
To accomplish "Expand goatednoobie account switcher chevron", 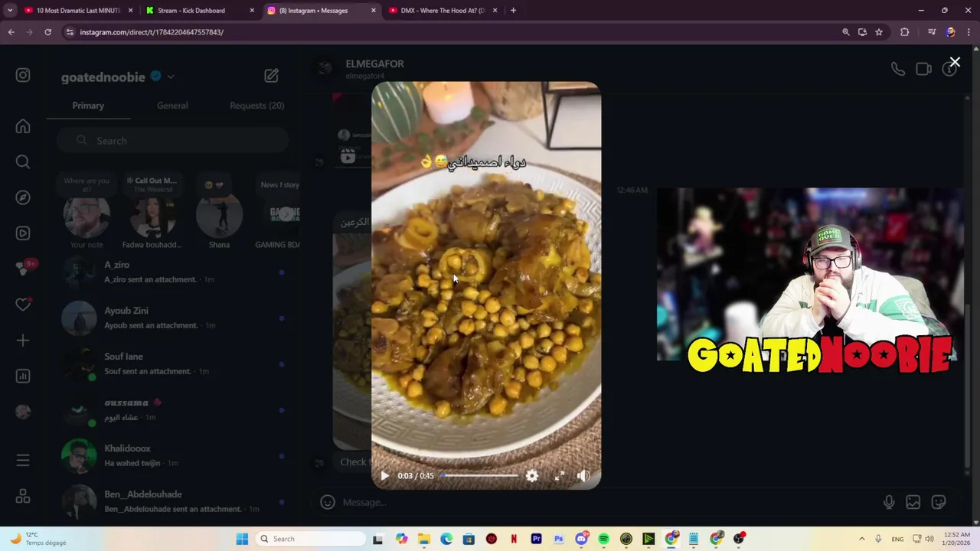I will tap(171, 77).
